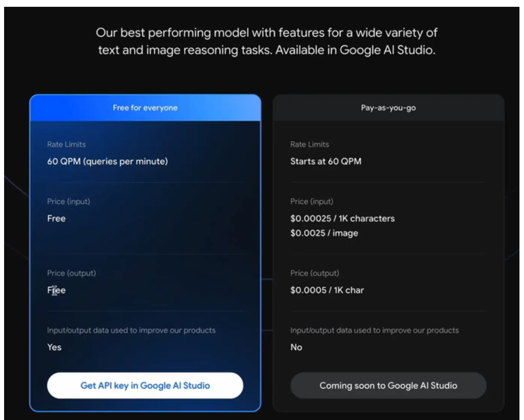Click the $0.00025 / 1K characters price
This screenshot has height=420, width=524.
[x=343, y=218]
